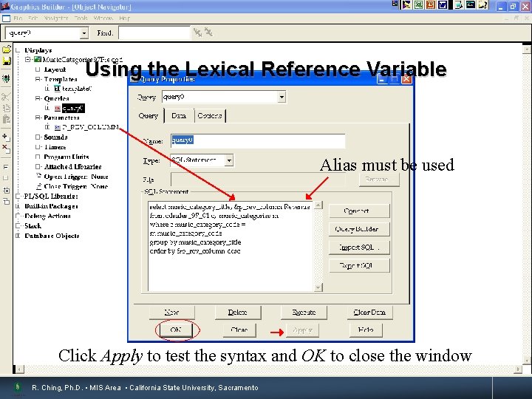Viewport: 532px width, 399px height.
Task: Open the Tools menu
Action: [81, 18]
